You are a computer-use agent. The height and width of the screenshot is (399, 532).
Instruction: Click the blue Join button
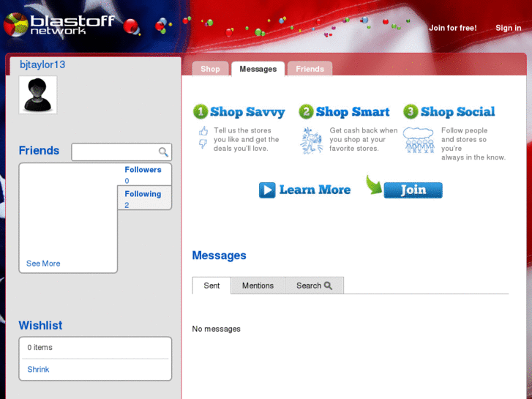tap(413, 190)
